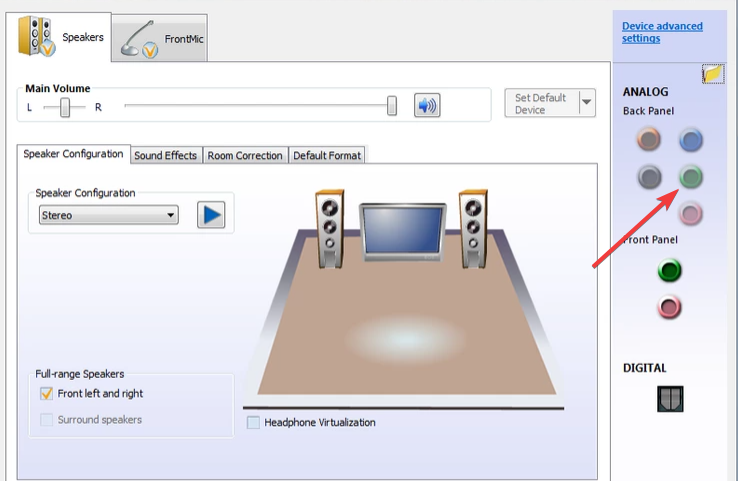Enable Headphone Virtualization checkbox

coord(253,422)
